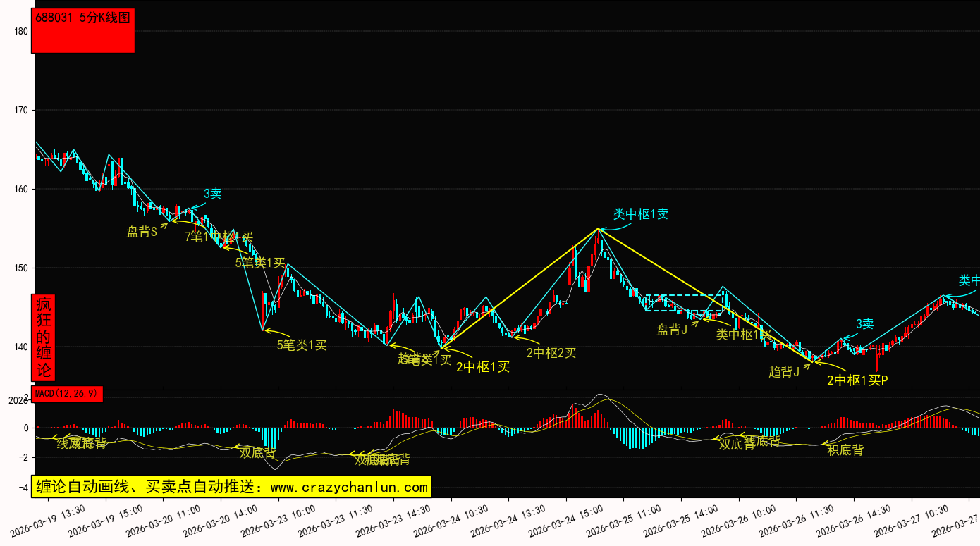The width and height of the screenshot is (980, 546).
Task: Select the 积底背 label in MACD panel
Action: (845, 449)
